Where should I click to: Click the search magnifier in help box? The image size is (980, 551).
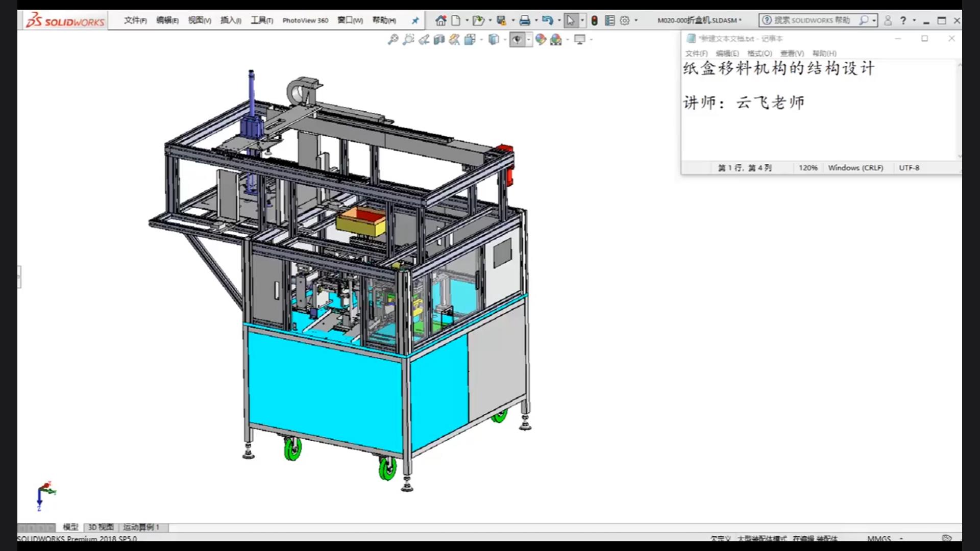(x=864, y=20)
